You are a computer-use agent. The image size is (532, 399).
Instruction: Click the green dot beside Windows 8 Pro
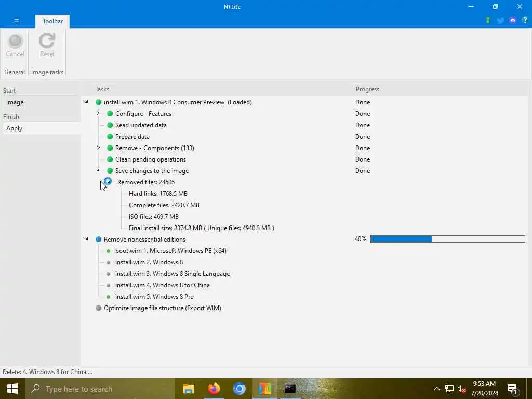click(108, 297)
